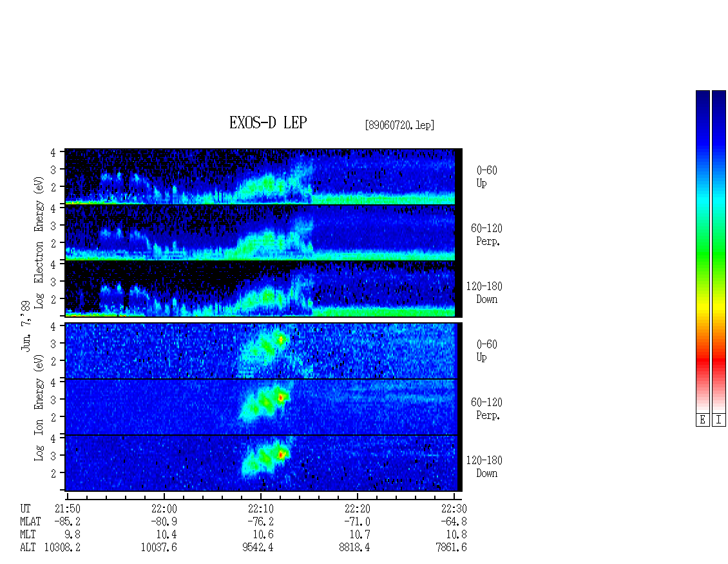This screenshot has width=728, height=564.
Task: Click the ion 0-60 Up pitch angle label
Action: tap(486, 351)
